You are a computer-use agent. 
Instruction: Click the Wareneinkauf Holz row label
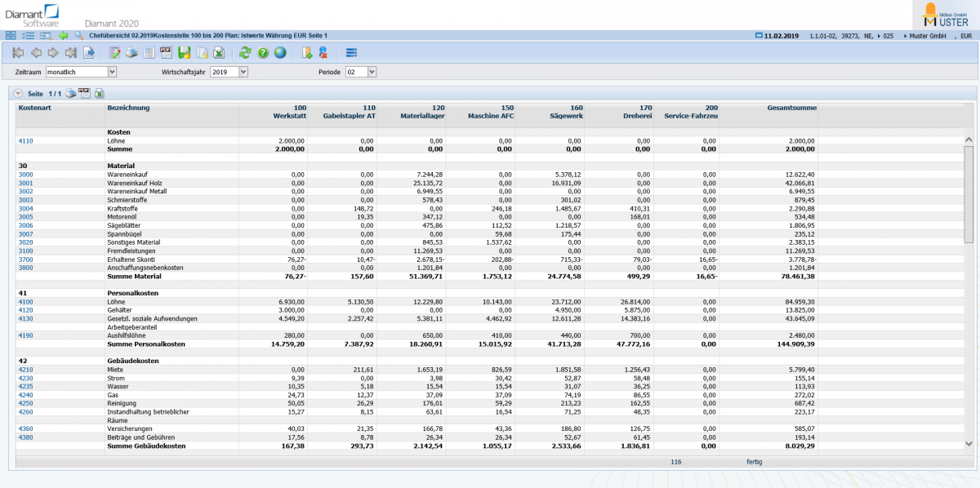click(x=136, y=183)
